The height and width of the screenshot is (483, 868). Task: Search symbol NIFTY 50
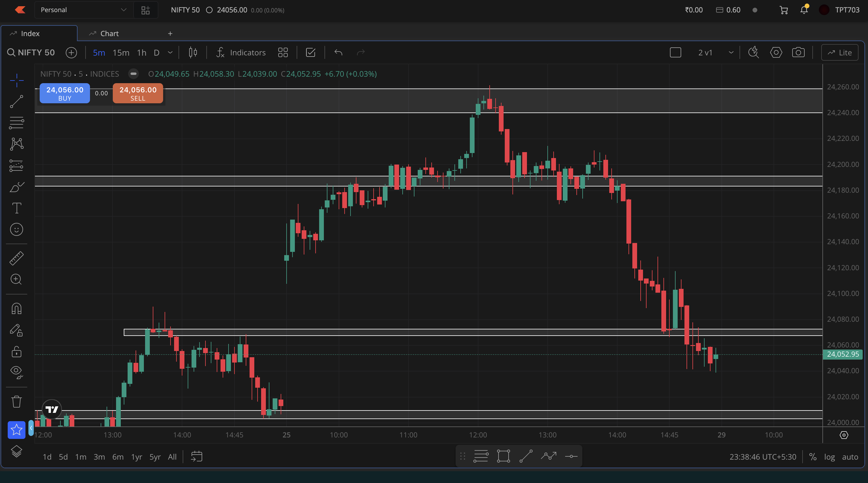tap(31, 53)
